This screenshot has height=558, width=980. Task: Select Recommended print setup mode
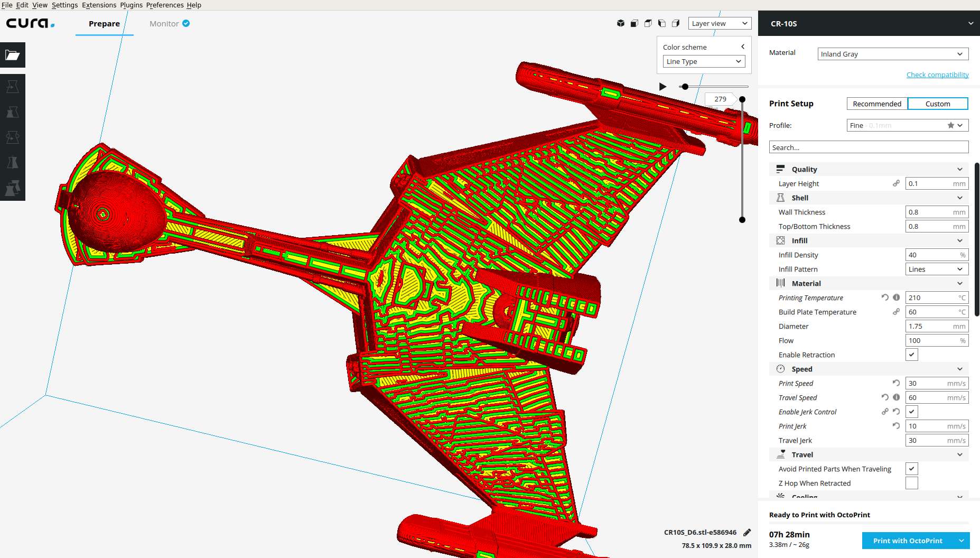tap(877, 104)
